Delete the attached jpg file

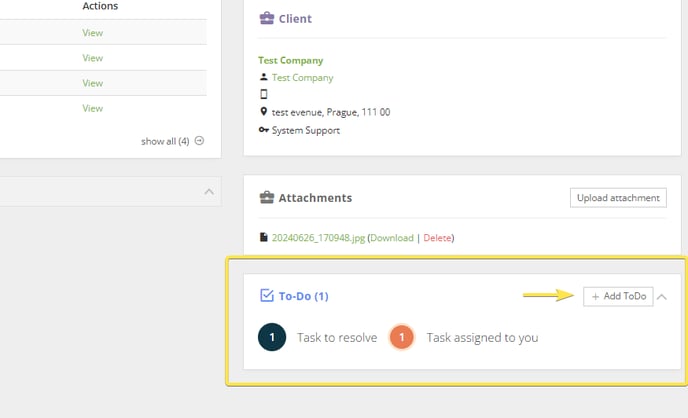click(437, 238)
